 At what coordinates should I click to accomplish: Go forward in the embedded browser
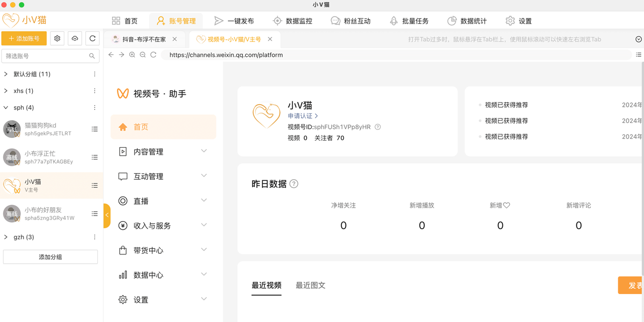coord(122,55)
